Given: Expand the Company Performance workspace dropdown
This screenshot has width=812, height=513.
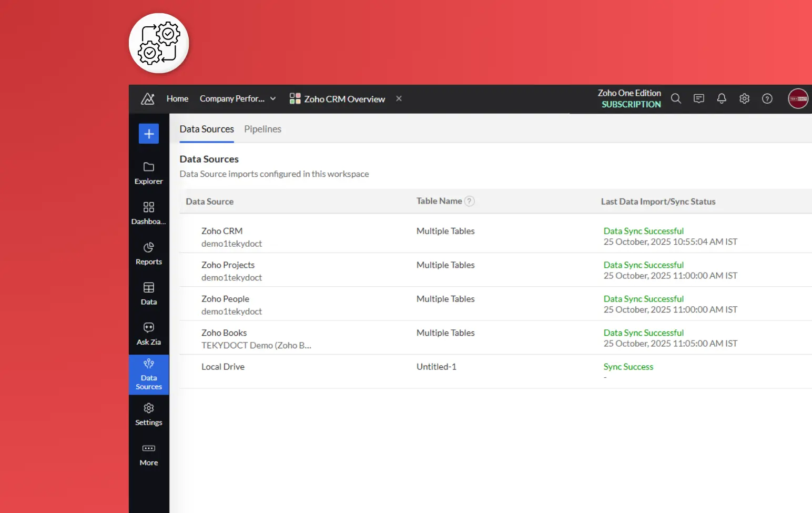Looking at the screenshot, I should point(273,99).
